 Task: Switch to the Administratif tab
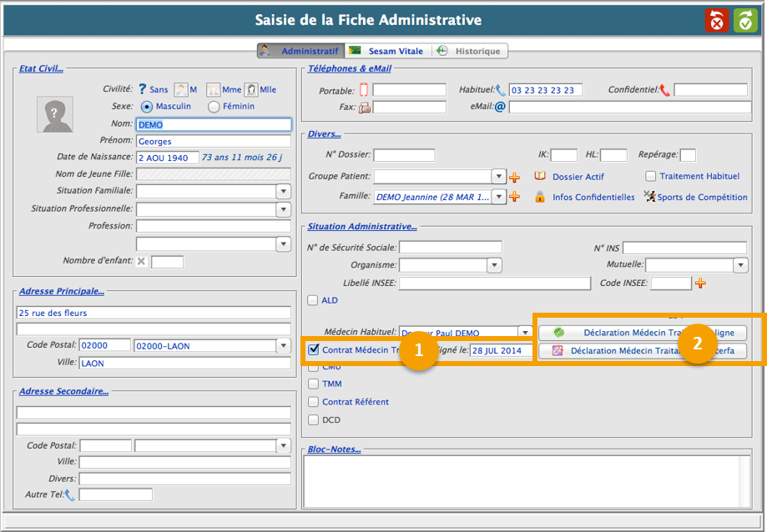(301, 51)
